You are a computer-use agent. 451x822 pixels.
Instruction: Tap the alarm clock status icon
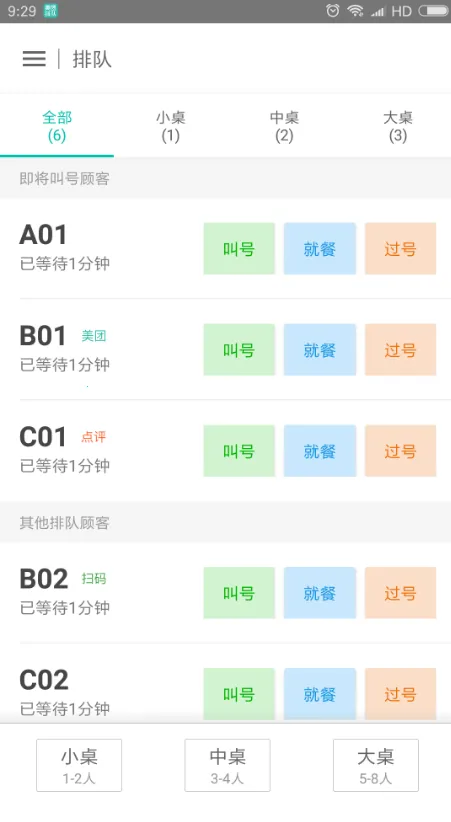coord(332,11)
